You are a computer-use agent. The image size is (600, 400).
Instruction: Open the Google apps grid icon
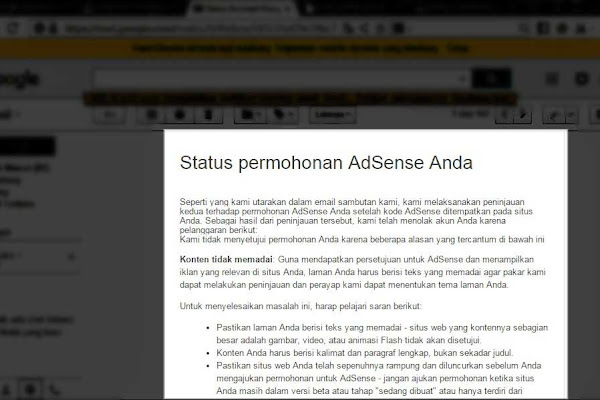click(552, 79)
